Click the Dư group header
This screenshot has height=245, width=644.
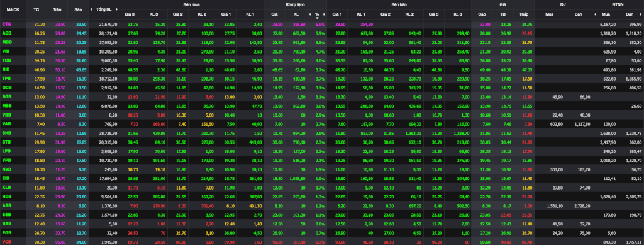(563, 4)
